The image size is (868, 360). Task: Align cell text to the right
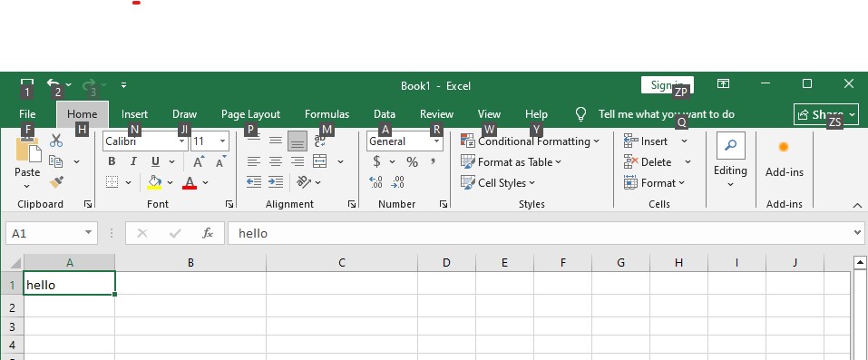coord(297,161)
